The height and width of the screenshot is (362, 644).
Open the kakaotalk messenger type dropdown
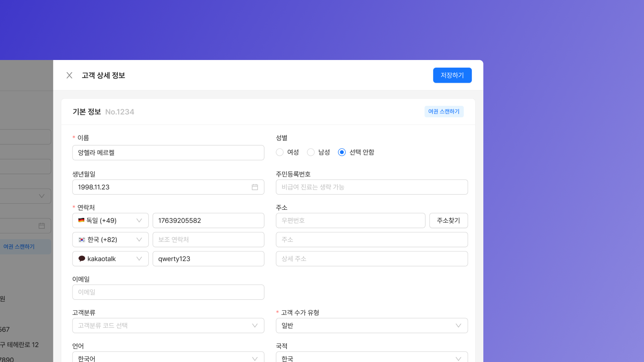tap(139, 259)
